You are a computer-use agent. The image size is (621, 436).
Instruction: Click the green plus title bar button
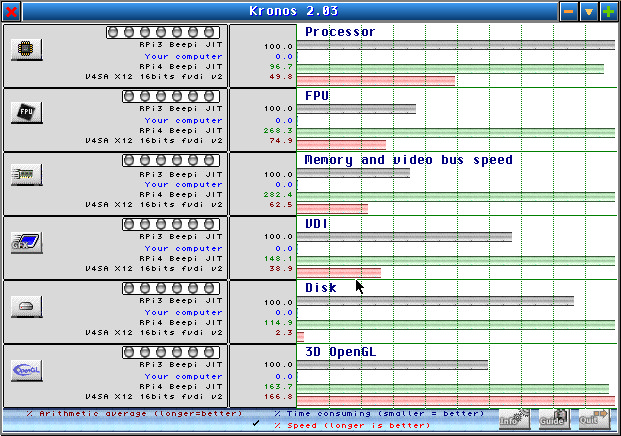pyautogui.click(x=609, y=11)
